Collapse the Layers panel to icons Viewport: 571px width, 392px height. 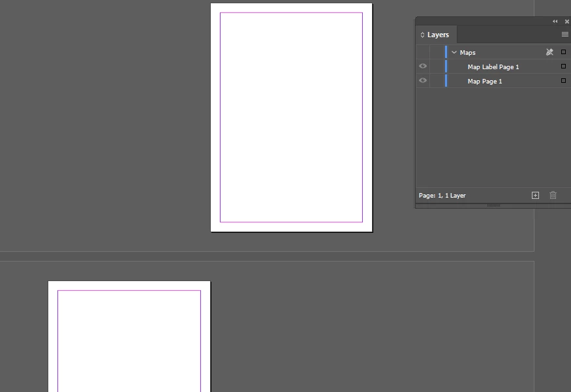point(555,22)
